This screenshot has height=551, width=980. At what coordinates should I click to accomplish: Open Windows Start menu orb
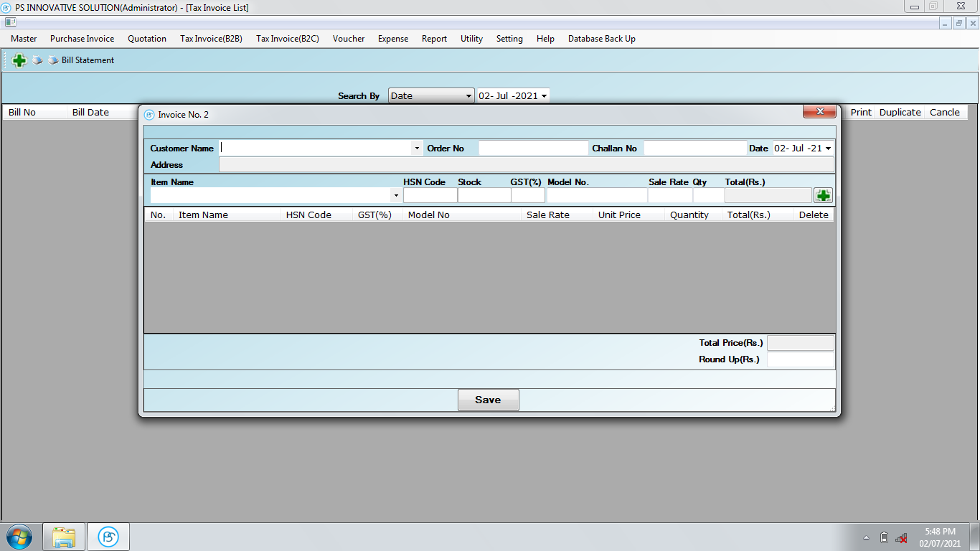19,537
